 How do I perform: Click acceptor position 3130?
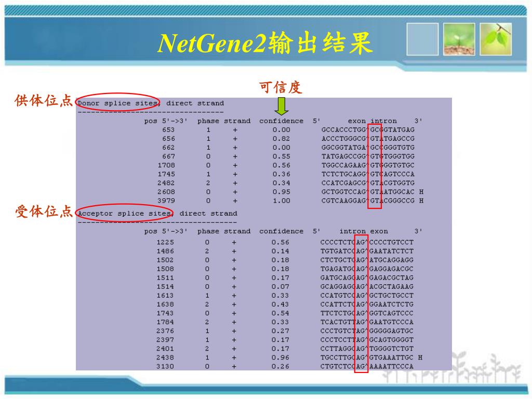(165, 366)
